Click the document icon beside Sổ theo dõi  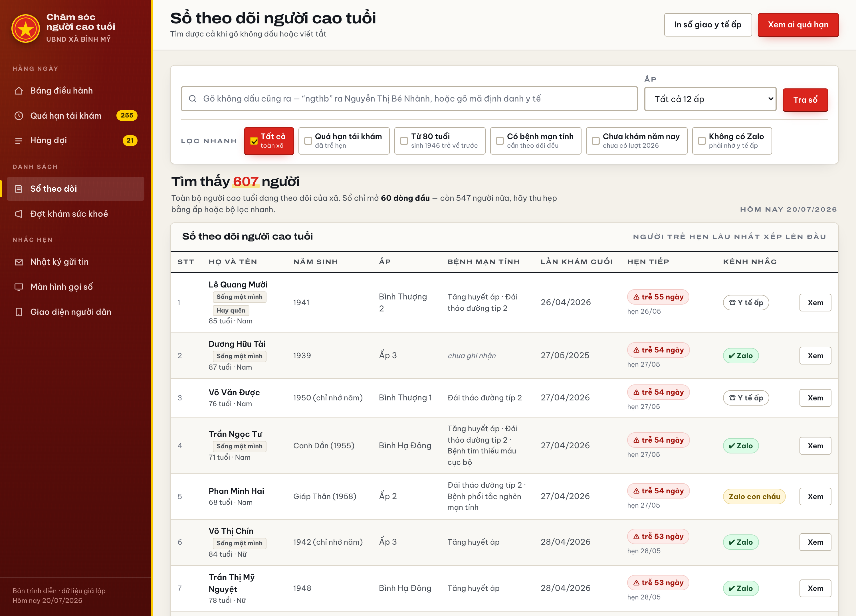pyautogui.click(x=19, y=189)
